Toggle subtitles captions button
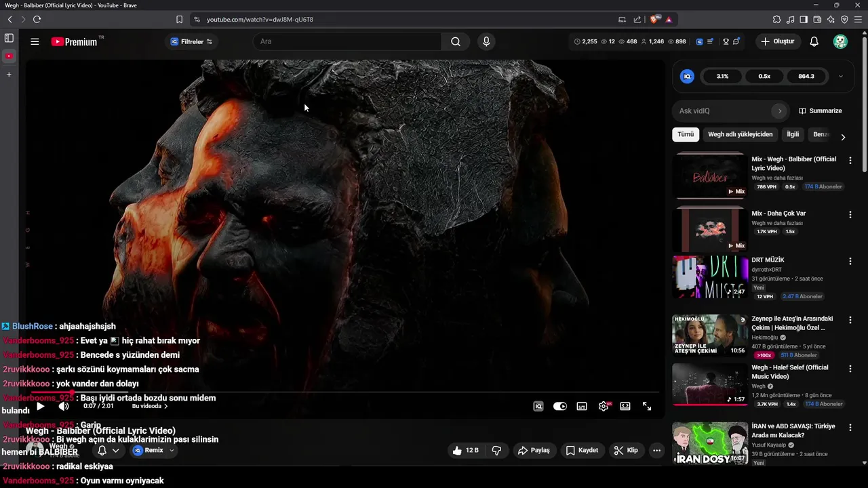 point(582,406)
